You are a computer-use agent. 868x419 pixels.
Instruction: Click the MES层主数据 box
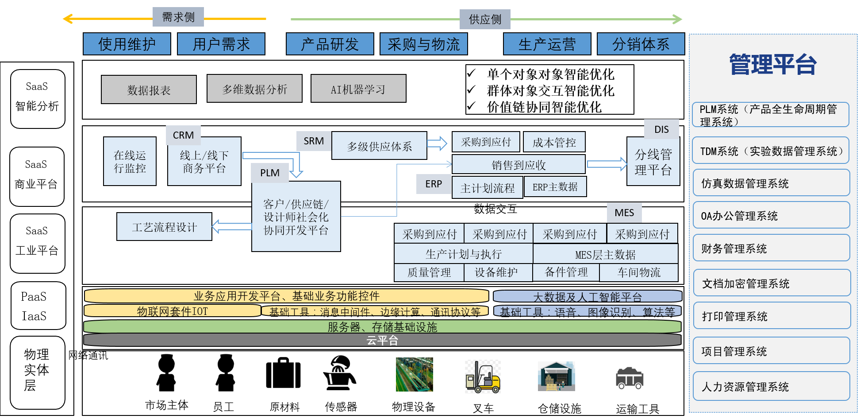605,254
